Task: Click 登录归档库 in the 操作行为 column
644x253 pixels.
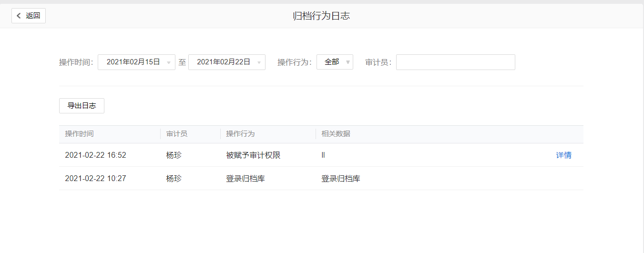Action: 245,179
